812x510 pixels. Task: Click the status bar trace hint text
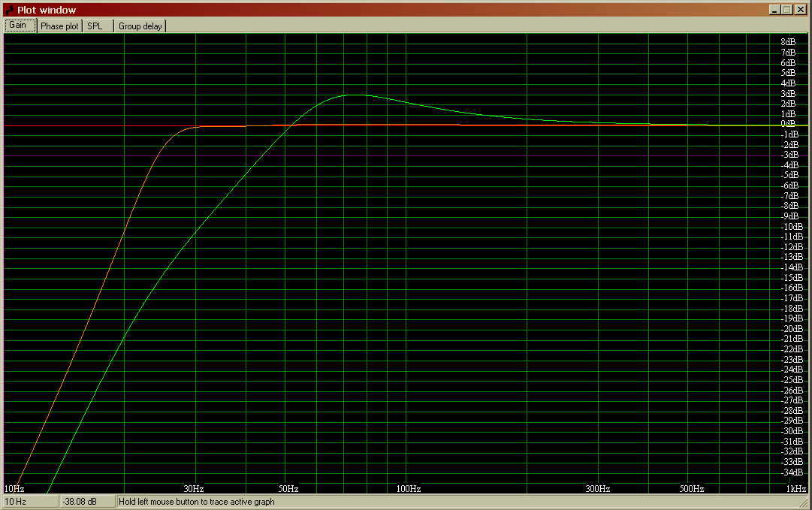coord(197,502)
